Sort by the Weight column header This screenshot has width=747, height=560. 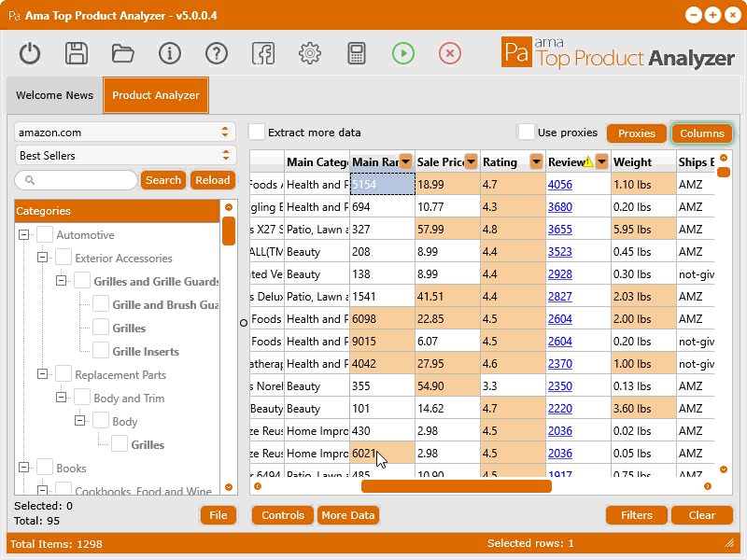(643, 161)
